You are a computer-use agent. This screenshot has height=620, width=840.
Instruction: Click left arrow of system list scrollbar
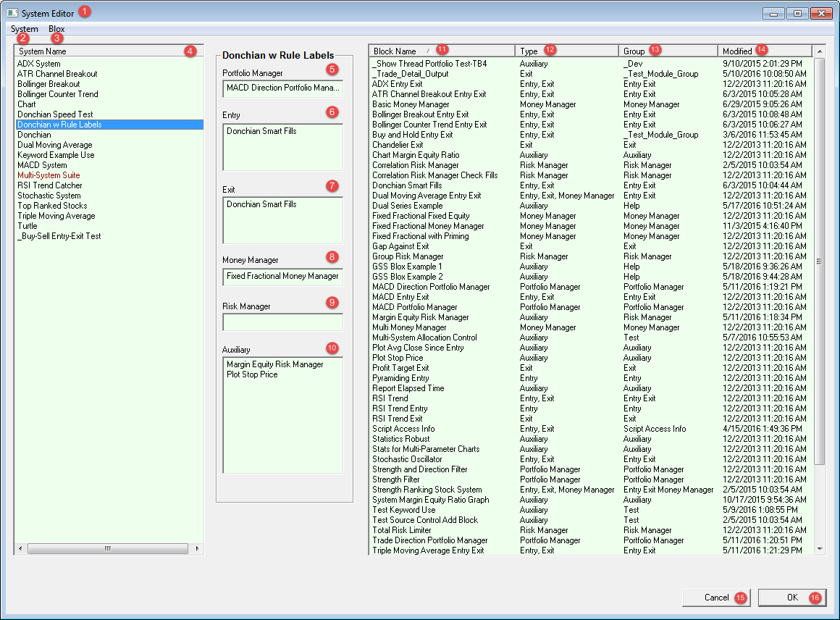coord(20,549)
